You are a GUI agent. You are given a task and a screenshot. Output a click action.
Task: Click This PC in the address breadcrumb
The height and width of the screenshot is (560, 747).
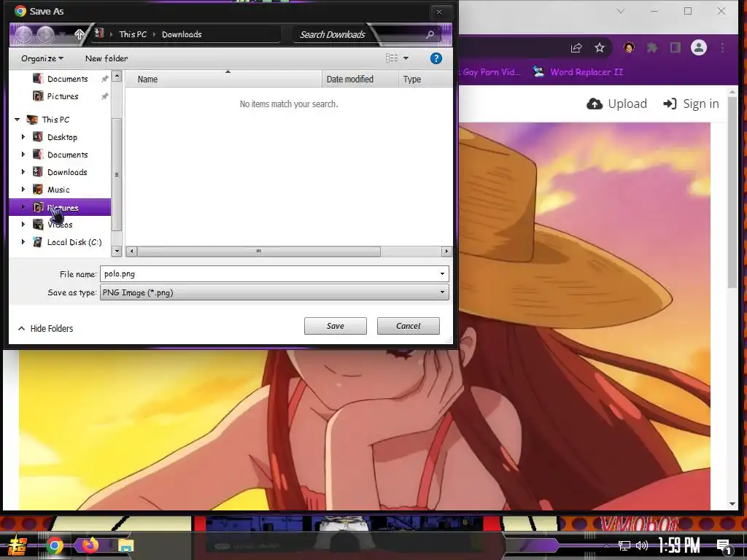pyautogui.click(x=133, y=34)
